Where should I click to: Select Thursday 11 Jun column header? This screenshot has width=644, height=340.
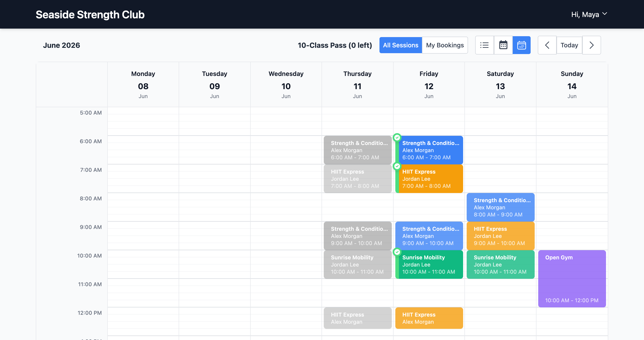pyautogui.click(x=358, y=85)
